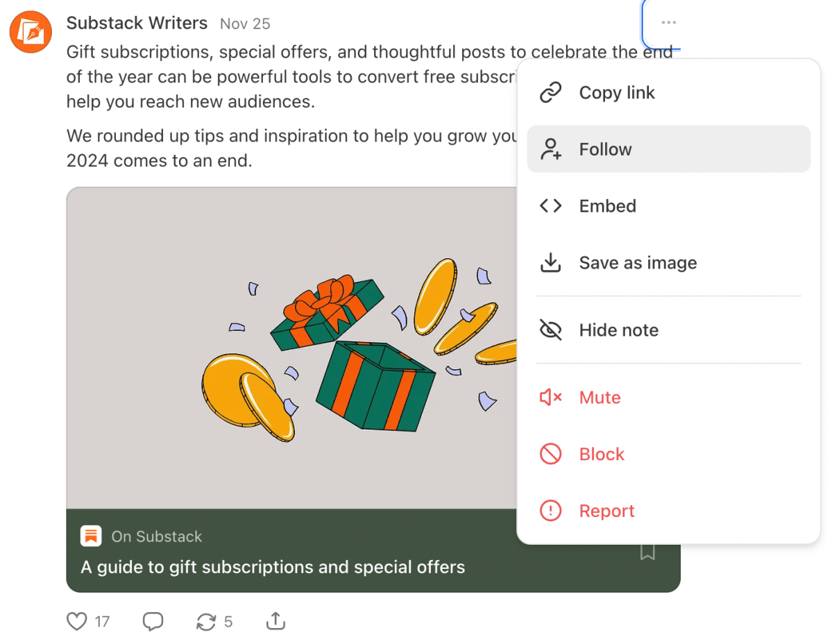Share the note with the upload arrow icon
Viewport: 832px width, 644px height.
[x=275, y=620]
